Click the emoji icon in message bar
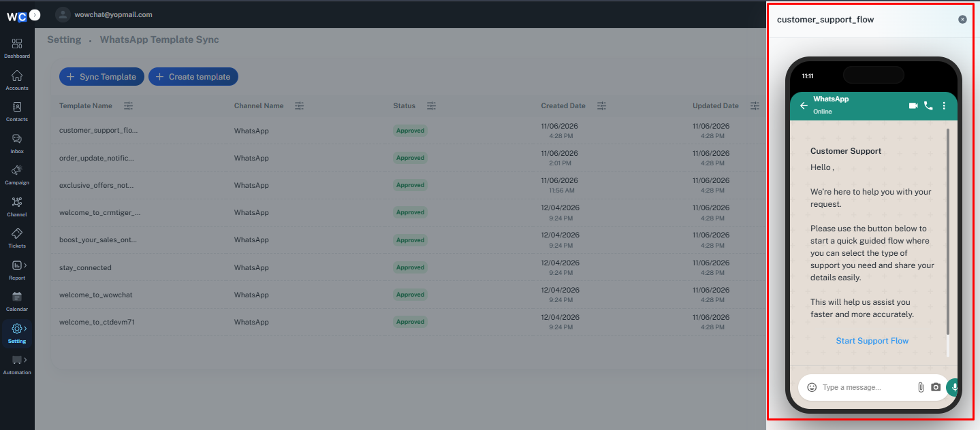 (x=812, y=387)
